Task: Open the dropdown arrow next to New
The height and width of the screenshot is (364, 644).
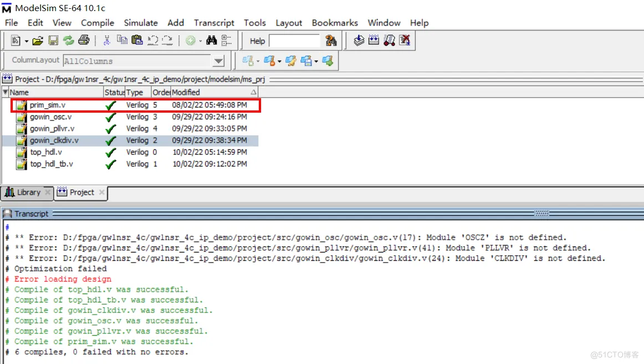Action: tap(26, 41)
